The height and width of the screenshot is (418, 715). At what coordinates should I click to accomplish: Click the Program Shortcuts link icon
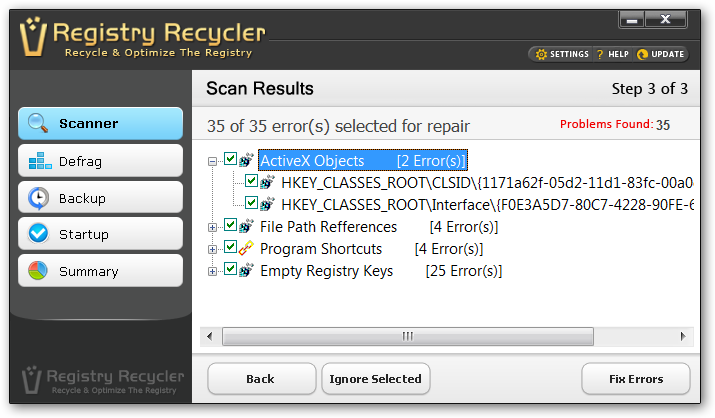tap(246, 248)
